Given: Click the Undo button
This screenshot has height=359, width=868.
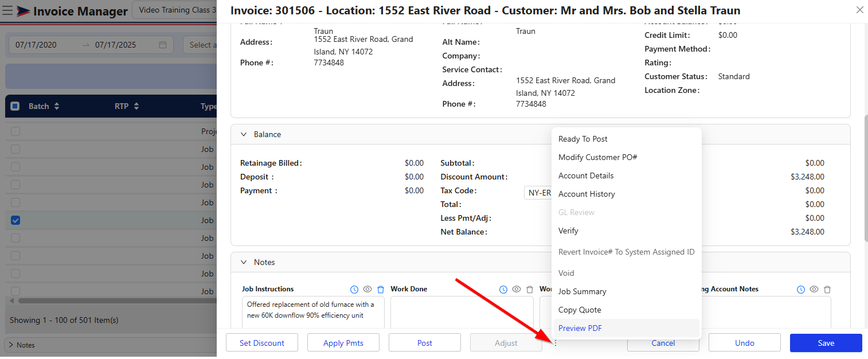Looking at the screenshot, I should pyautogui.click(x=745, y=343).
